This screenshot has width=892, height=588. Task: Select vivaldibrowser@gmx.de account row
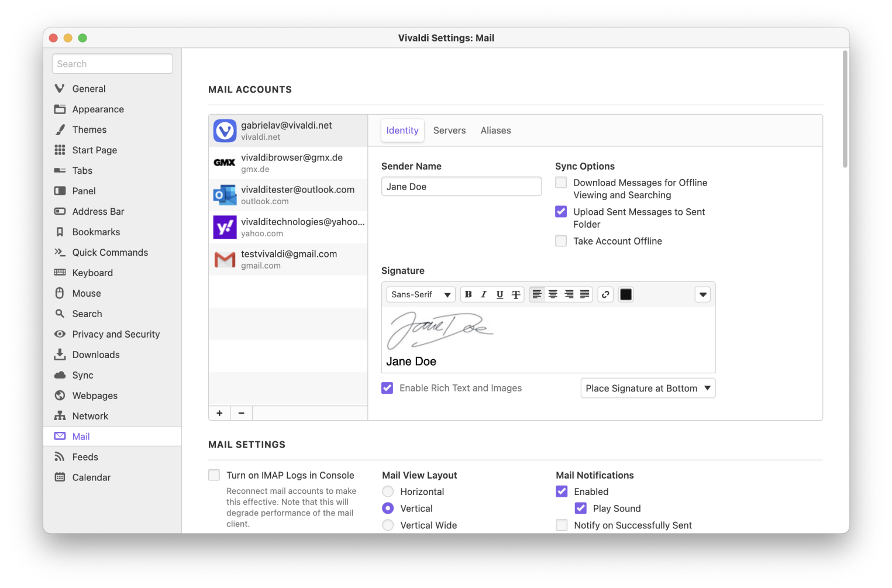point(288,163)
